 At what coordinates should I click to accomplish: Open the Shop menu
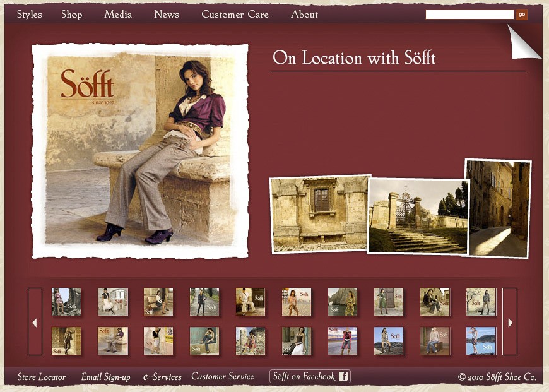72,15
